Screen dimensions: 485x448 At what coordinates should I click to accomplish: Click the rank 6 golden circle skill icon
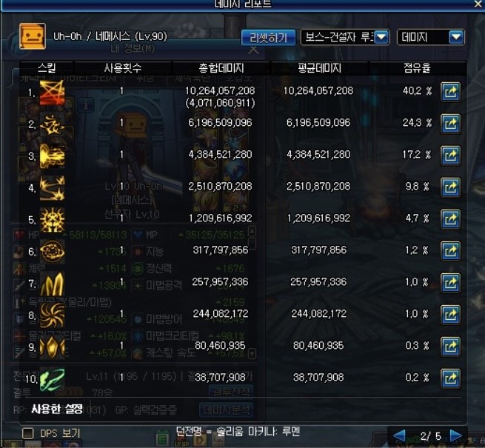pyautogui.click(x=52, y=251)
